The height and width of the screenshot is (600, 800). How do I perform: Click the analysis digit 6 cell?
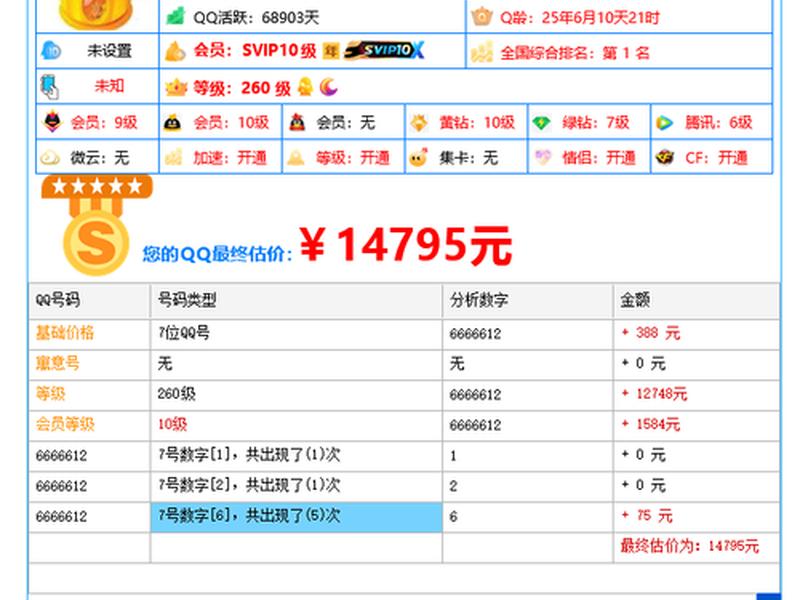point(528,516)
